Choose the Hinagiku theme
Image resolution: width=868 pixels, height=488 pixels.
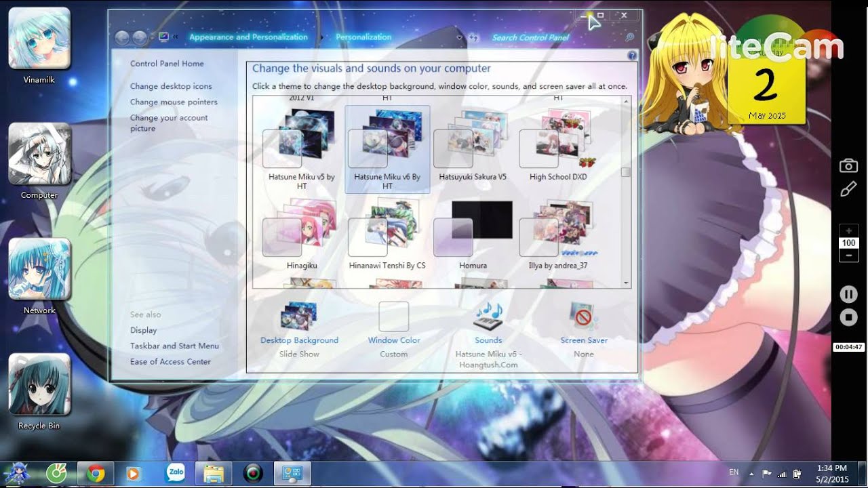(x=301, y=234)
